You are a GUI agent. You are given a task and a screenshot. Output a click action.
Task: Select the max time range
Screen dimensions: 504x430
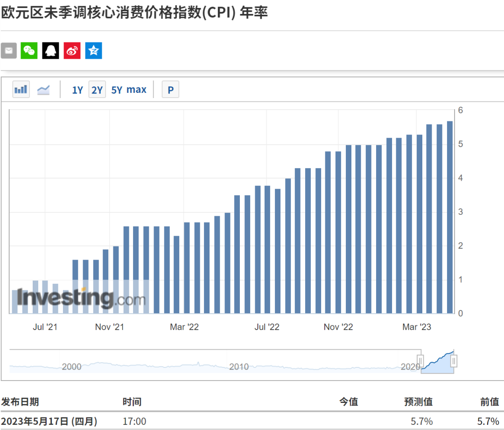(x=136, y=90)
